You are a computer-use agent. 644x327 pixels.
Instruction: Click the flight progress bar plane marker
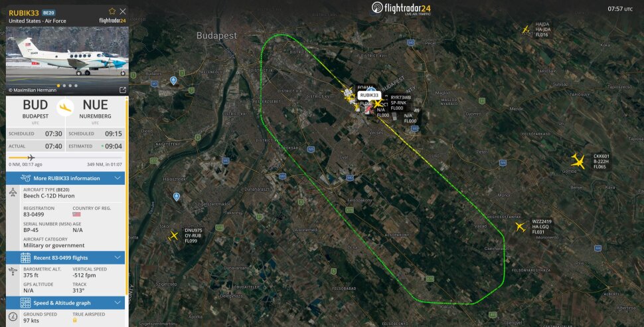[x=31, y=158]
